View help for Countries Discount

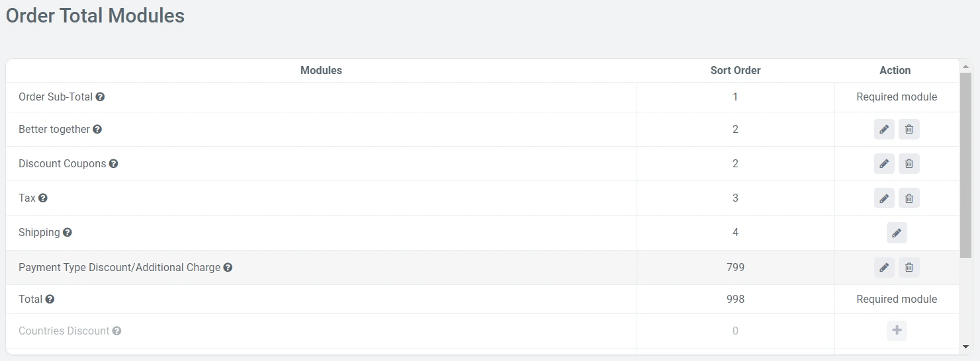[x=116, y=331]
